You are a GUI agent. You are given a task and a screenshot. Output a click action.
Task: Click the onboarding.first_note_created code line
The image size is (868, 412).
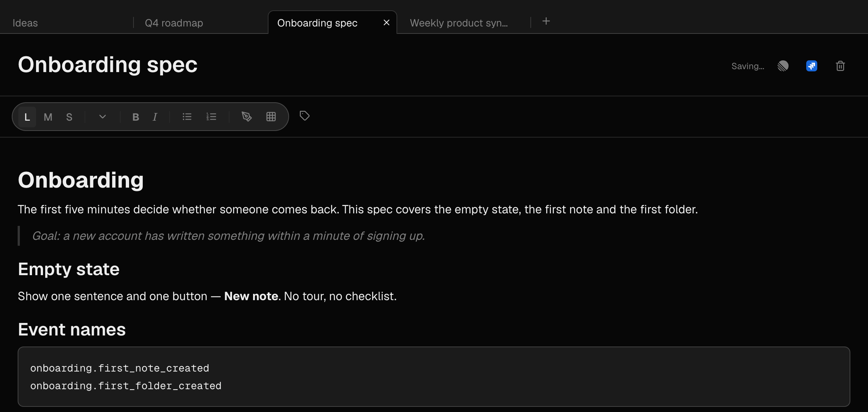coord(120,368)
